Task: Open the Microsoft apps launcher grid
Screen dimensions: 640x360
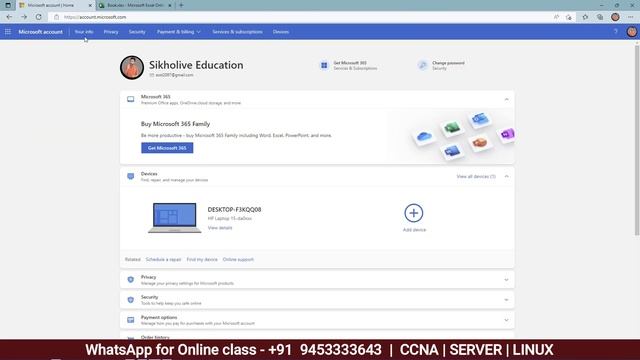Action: [x=8, y=31]
